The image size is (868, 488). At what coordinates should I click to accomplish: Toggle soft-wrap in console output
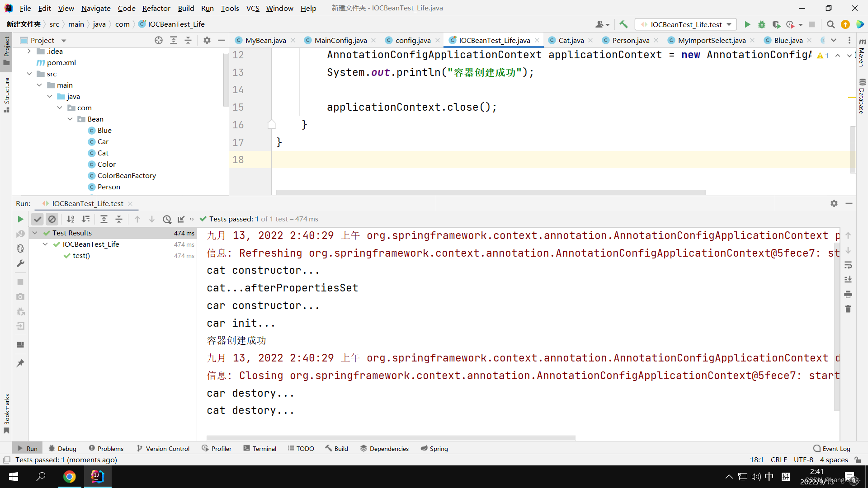tap(848, 265)
